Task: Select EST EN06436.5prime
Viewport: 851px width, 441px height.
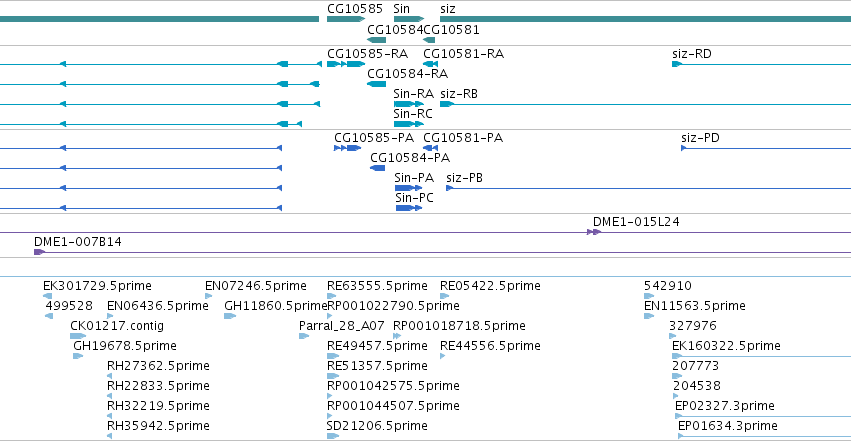Action: [110, 316]
